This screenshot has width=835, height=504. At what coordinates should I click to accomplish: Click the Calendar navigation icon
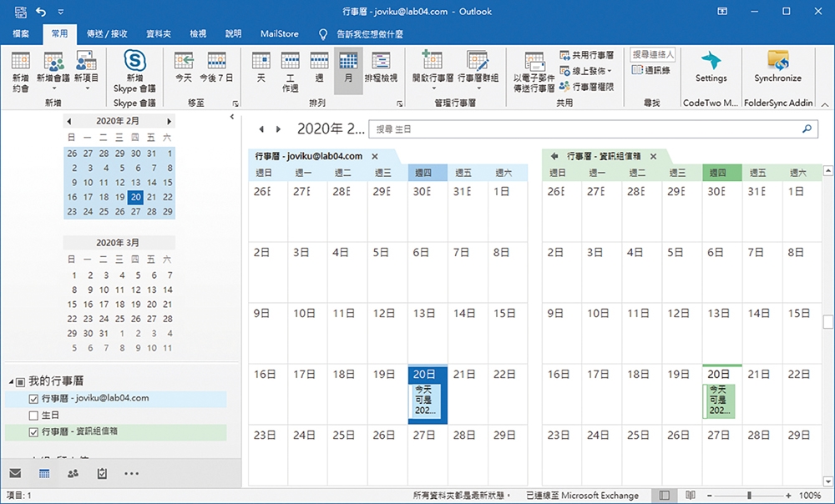(44, 473)
